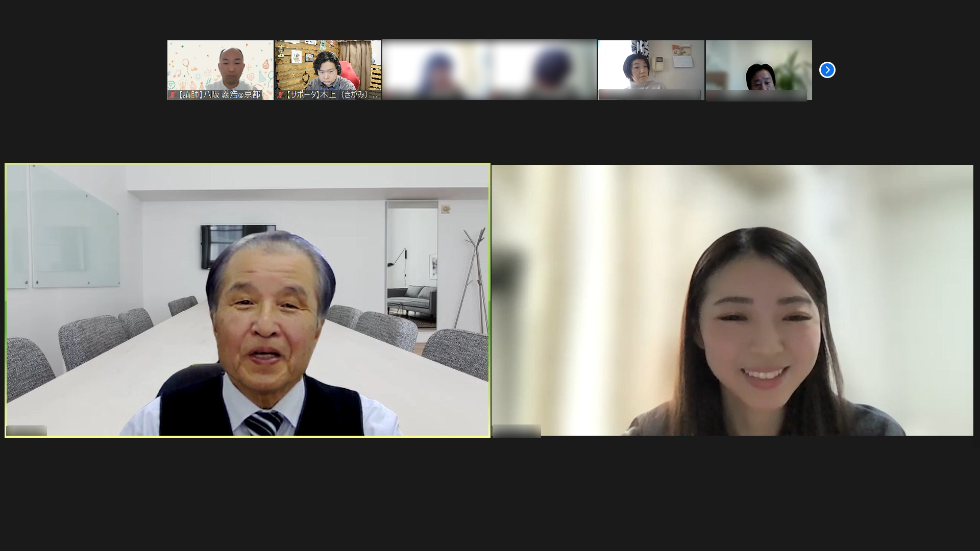Click the 【講師】八阪 義浩@京都 name label

coord(218,95)
